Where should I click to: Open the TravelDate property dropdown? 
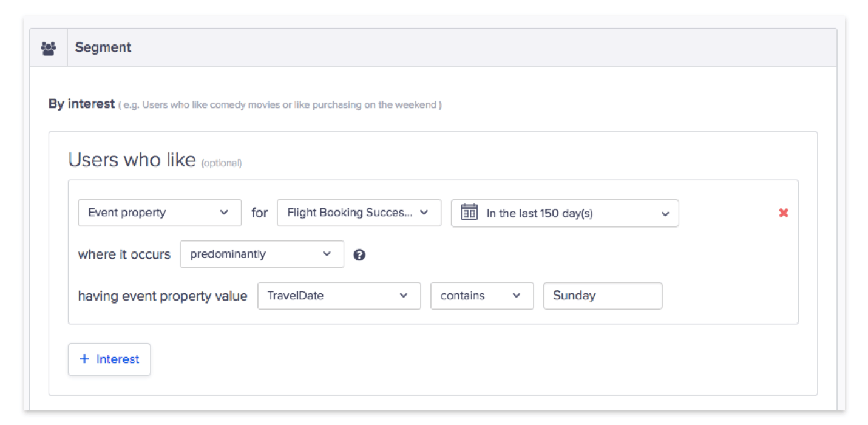pos(339,296)
